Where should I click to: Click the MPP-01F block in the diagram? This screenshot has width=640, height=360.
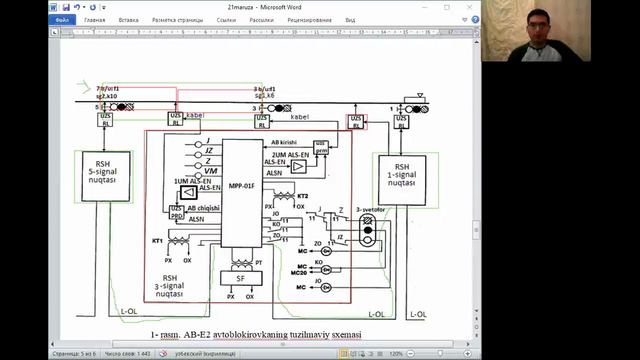click(x=242, y=193)
